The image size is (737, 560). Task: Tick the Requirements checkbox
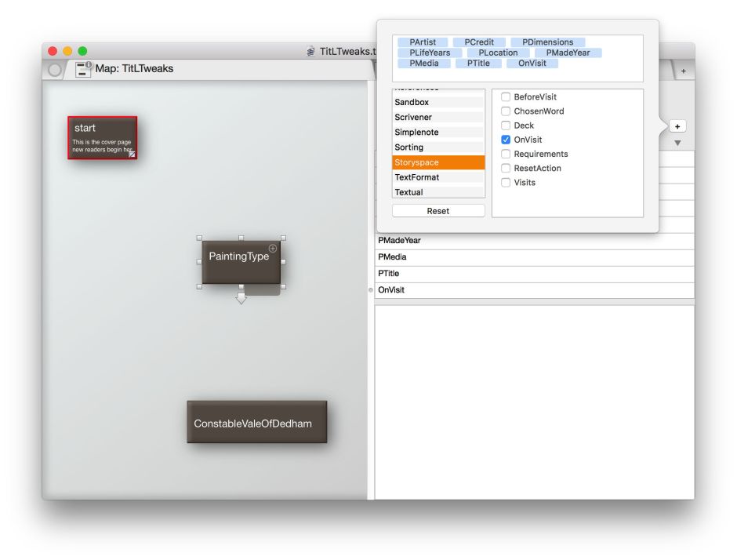(506, 155)
